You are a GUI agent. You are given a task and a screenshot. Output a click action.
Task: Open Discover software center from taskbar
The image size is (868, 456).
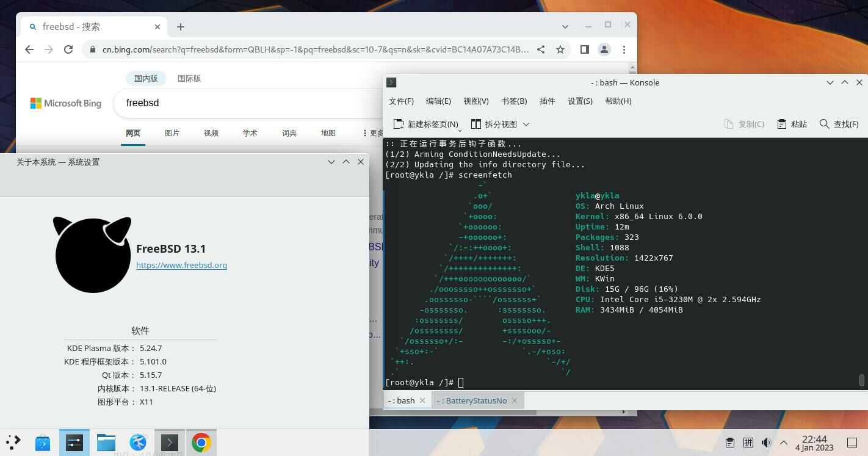[x=43, y=443]
